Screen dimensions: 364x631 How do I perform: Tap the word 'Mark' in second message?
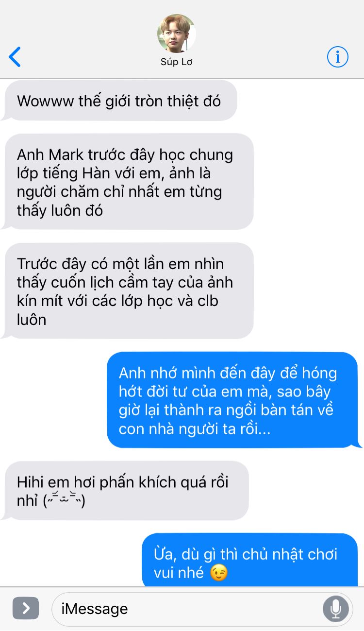tap(68, 155)
